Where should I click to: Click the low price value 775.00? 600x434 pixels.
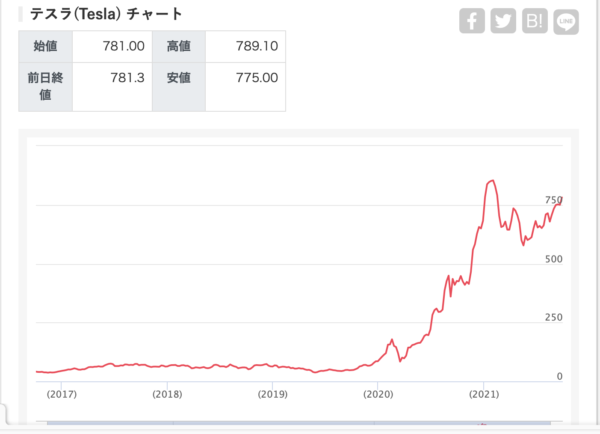pos(245,78)
